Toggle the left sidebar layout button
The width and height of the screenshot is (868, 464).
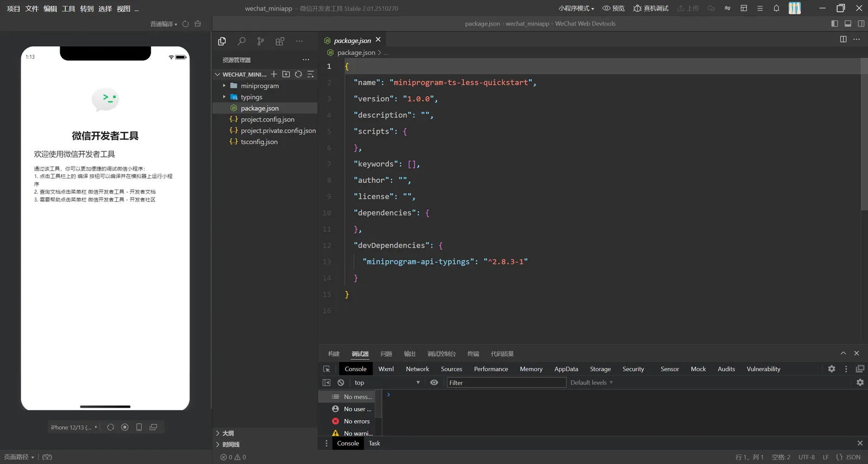click(x=834, y=23)
